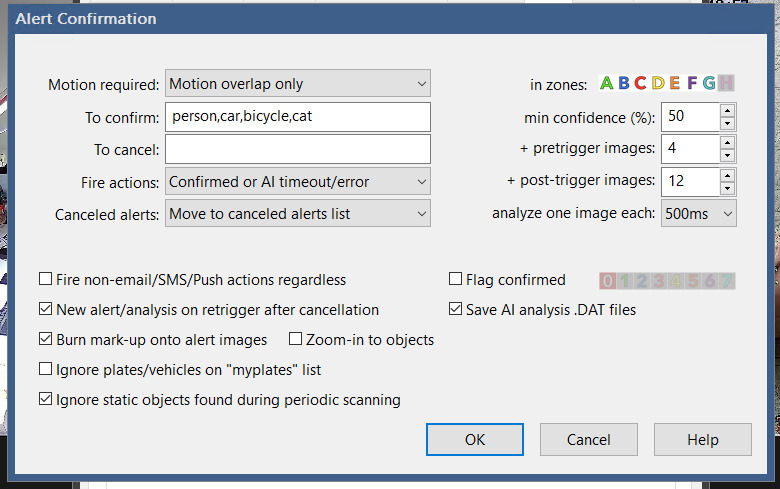Expand the Fire actions dropdown

[297, 182]
